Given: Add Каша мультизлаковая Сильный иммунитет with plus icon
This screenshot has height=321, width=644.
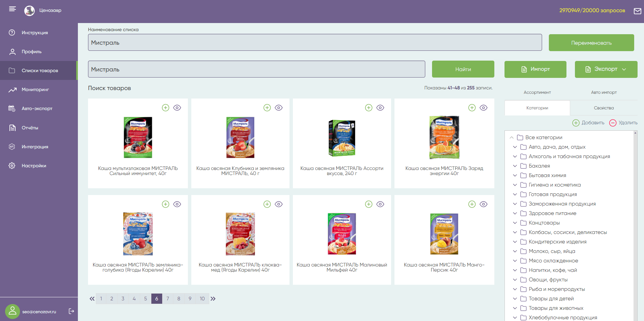Looking at the screenshot, I should (x=166, y=108).
